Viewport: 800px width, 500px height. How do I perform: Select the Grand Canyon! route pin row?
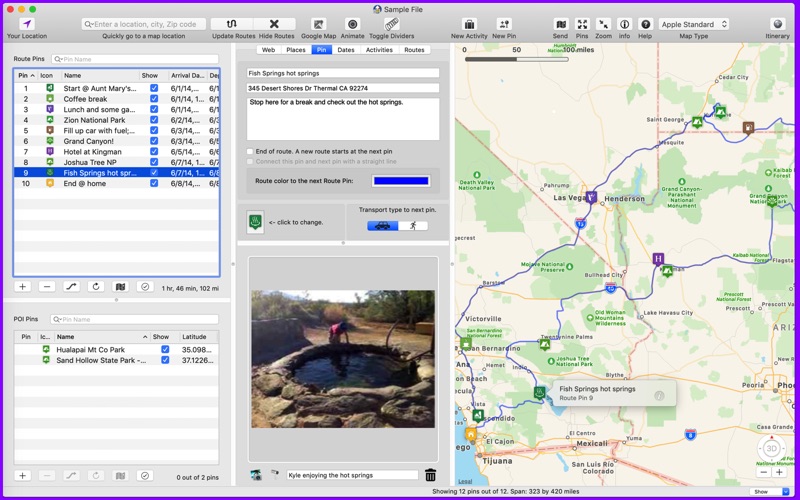(x=90, y=141)
